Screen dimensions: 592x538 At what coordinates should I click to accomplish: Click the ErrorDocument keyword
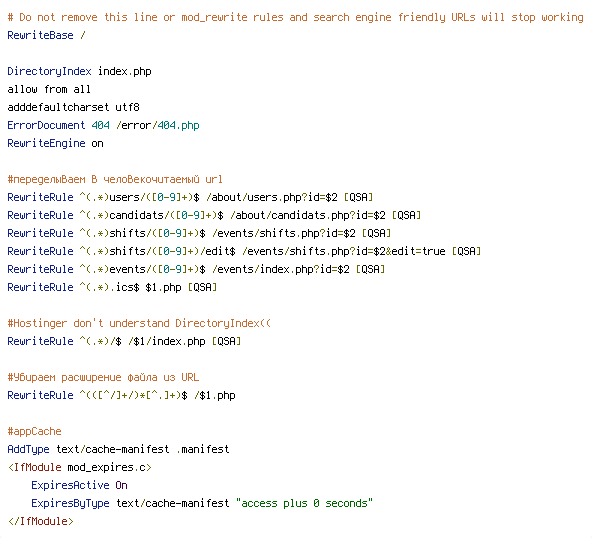pyautogui.click(x=46, y=125)
